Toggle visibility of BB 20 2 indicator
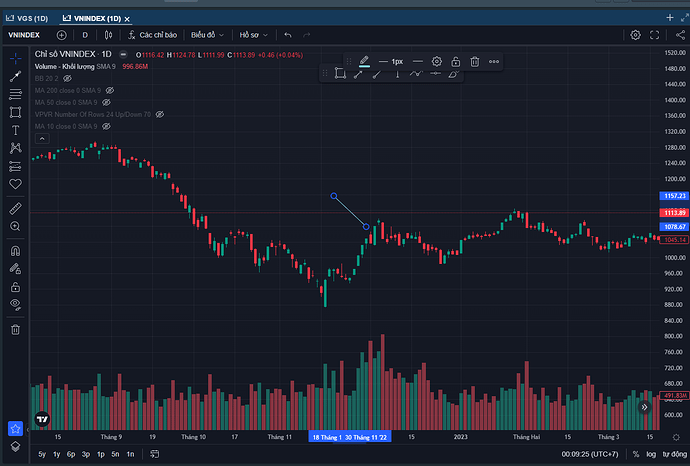This screenshot has width=690, height=466. (x=68, y=77)
